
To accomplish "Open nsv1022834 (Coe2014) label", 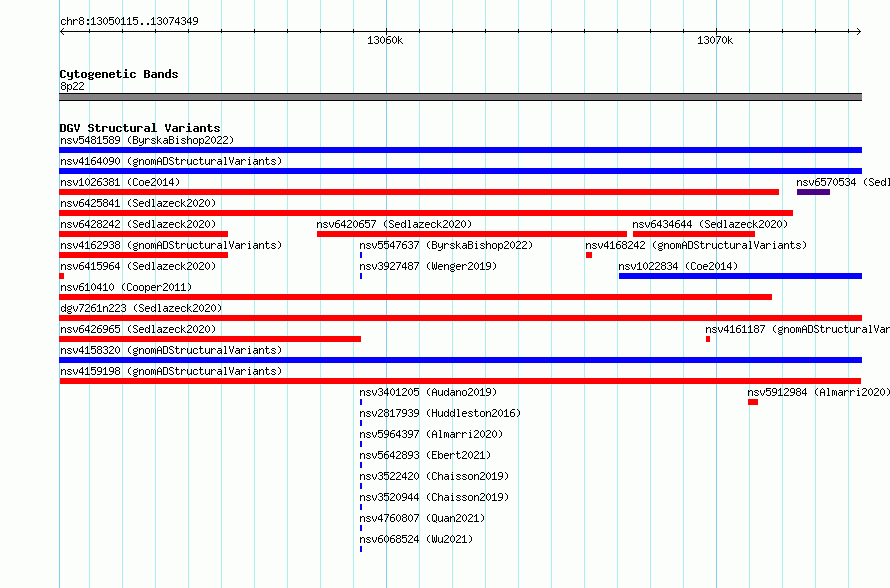I will tap(678, 266).
